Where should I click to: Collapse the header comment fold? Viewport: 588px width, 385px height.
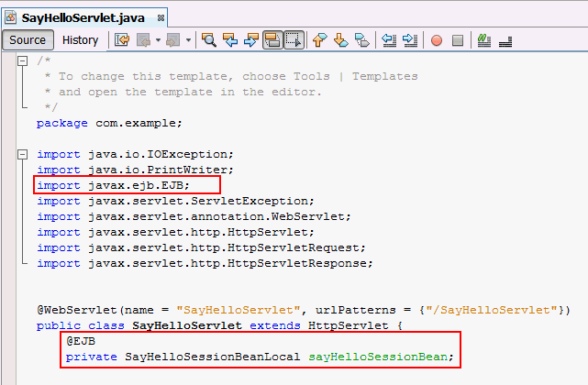tap(23, 60)
